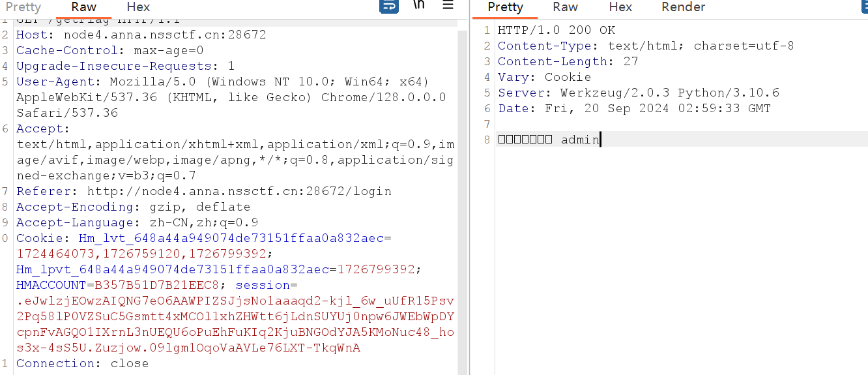Open the request Hex tab
868x375 pixels.
138,7
